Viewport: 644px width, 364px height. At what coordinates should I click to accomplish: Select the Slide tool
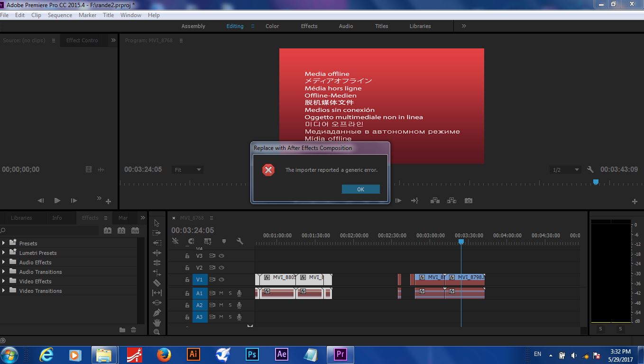tap(157, 303)
